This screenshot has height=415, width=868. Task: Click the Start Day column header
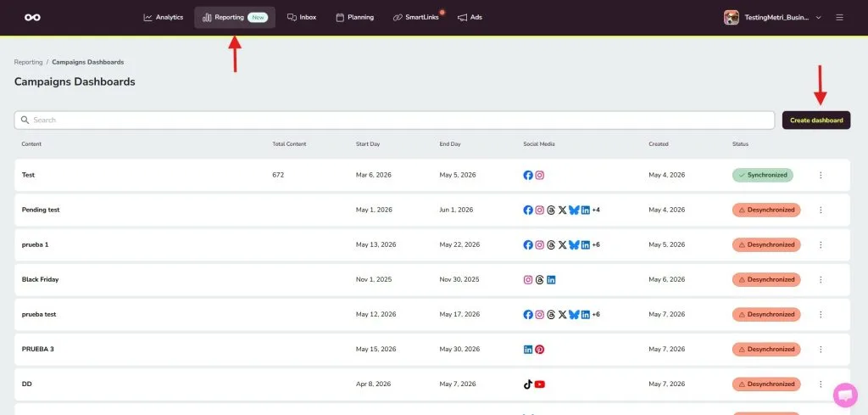(x=368, y=144)
